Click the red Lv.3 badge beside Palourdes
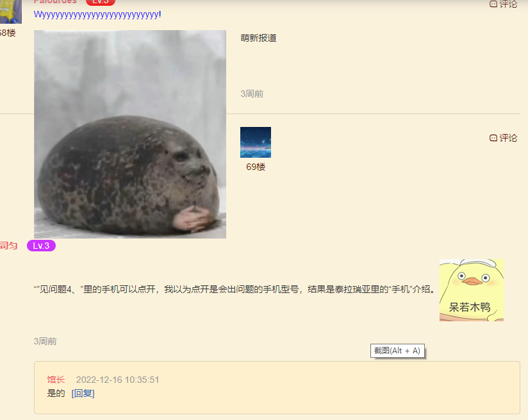 pyautogui.click(x=101, y=2)
